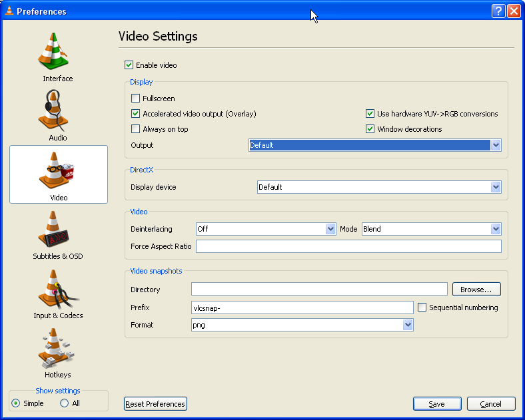Click the Cancel button
The height and width of the screenshot is (420, 525).
coord(491,403)
